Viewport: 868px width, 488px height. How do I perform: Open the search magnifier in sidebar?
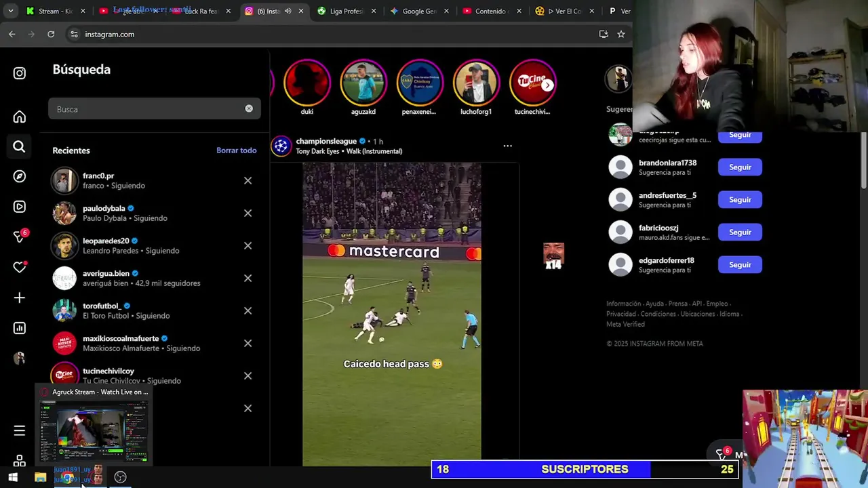point(19,146)
